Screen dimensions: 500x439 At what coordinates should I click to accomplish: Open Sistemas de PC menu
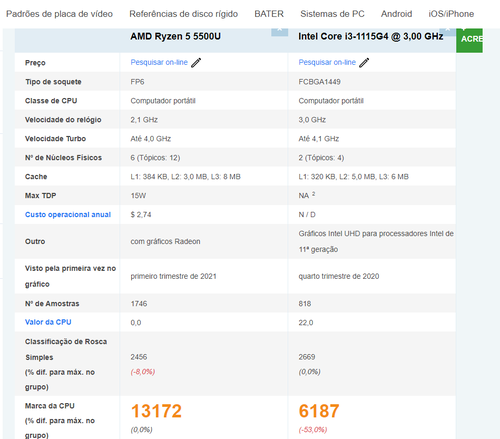coord(332,14)
